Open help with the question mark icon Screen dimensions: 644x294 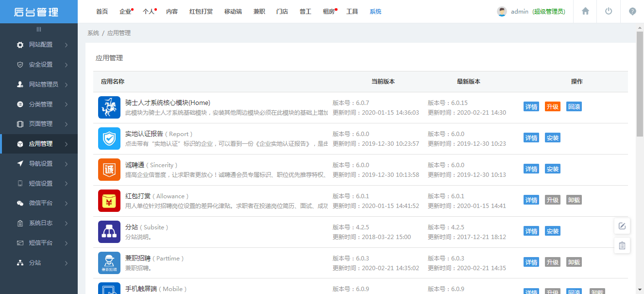632,11
